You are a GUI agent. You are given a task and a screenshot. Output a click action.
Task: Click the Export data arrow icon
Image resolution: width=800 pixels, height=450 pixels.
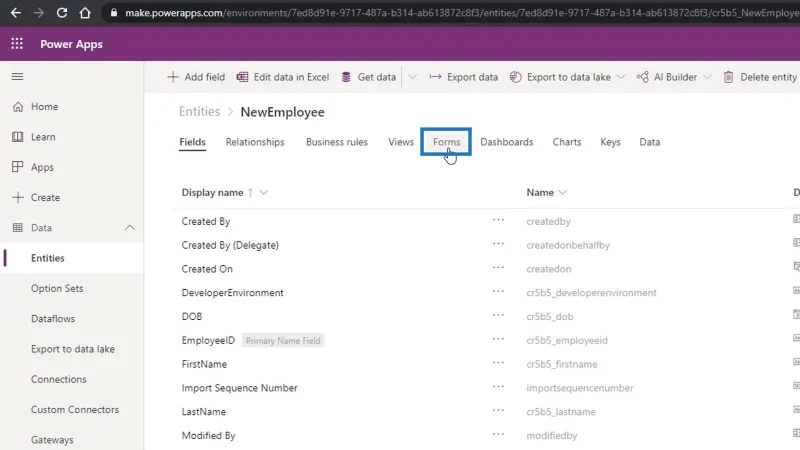click(435, 77)
